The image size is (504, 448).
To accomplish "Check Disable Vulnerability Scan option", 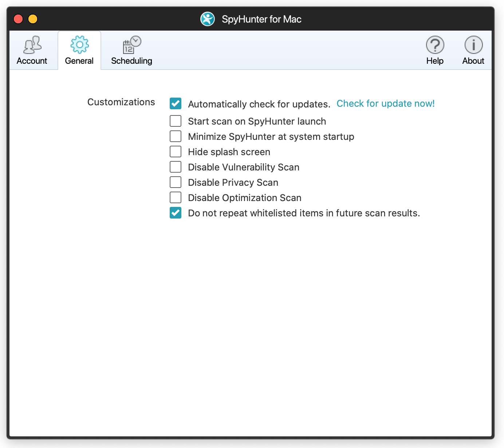I will click(176, 167).
